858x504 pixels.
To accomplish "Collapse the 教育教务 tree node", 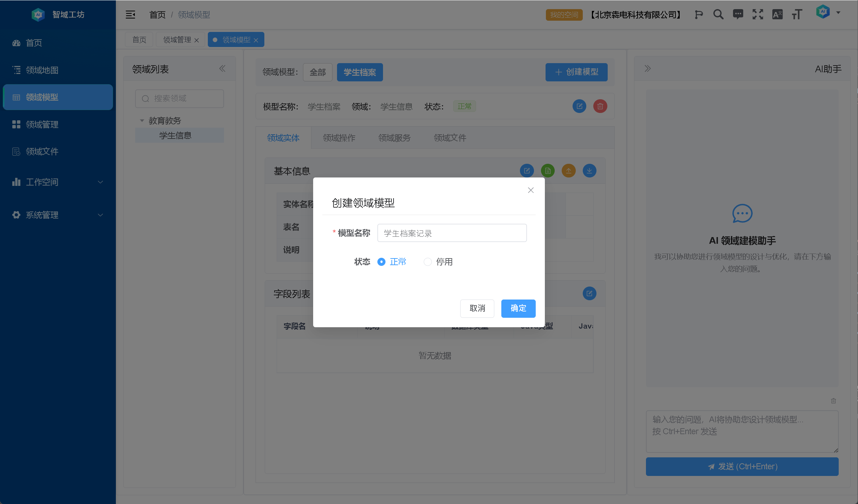I will 142,121.
